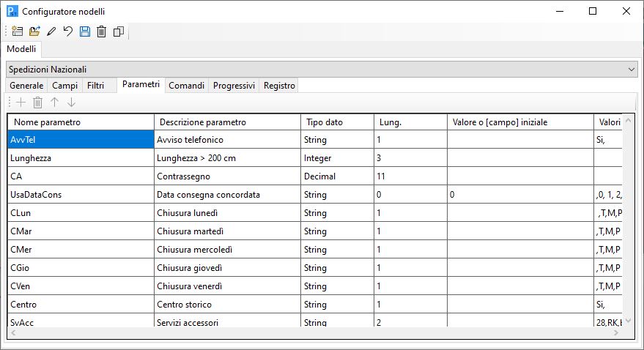Click the blue save floppy icon

click(x=85, y=31)
